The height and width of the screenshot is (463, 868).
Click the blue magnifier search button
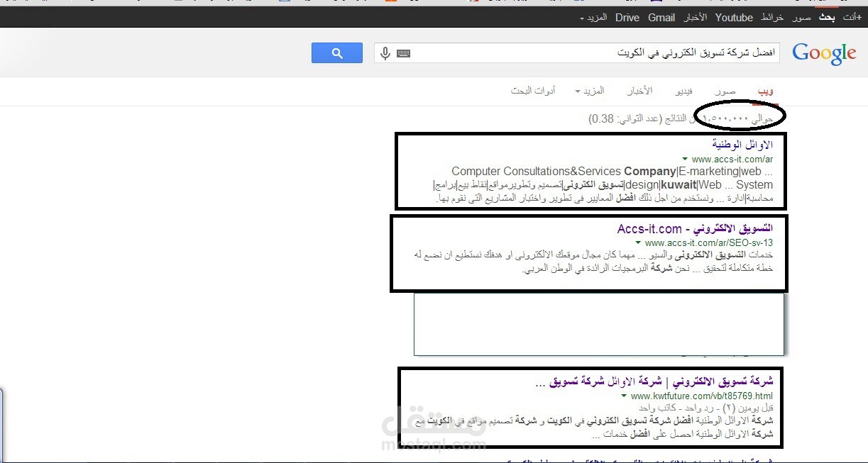[x=337, y=53]
